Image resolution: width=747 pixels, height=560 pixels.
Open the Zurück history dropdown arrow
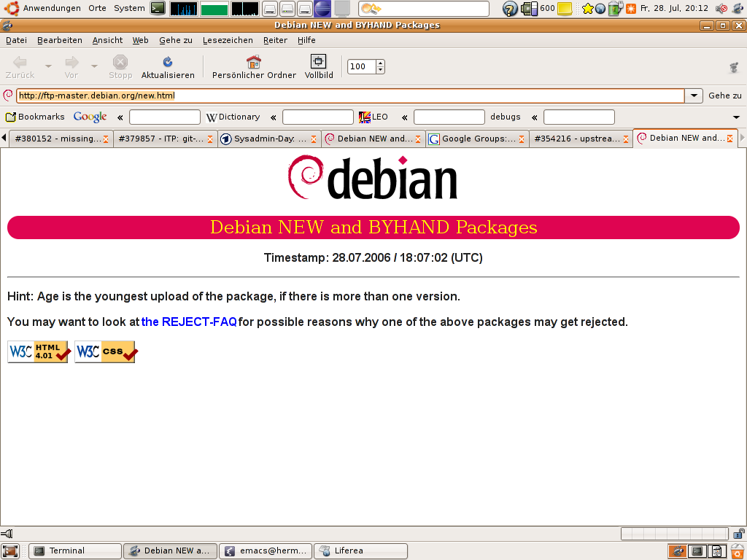[x=48, y=66]
